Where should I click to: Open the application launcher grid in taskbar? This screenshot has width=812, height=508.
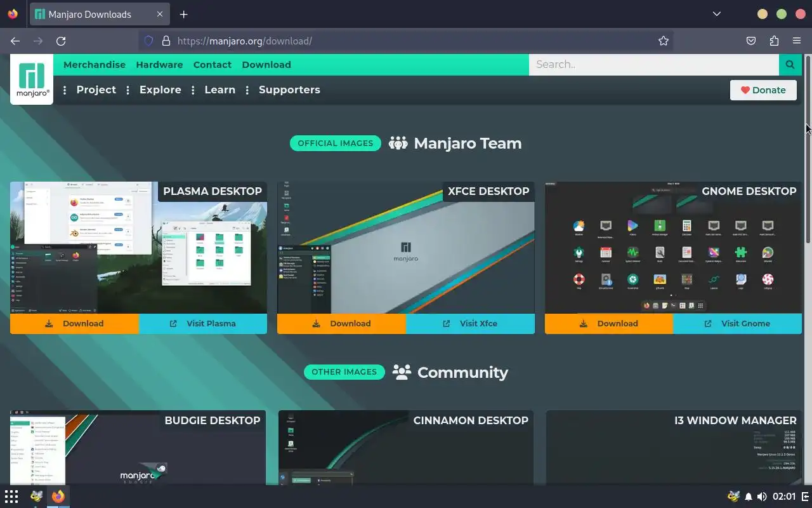click(11, 497)
